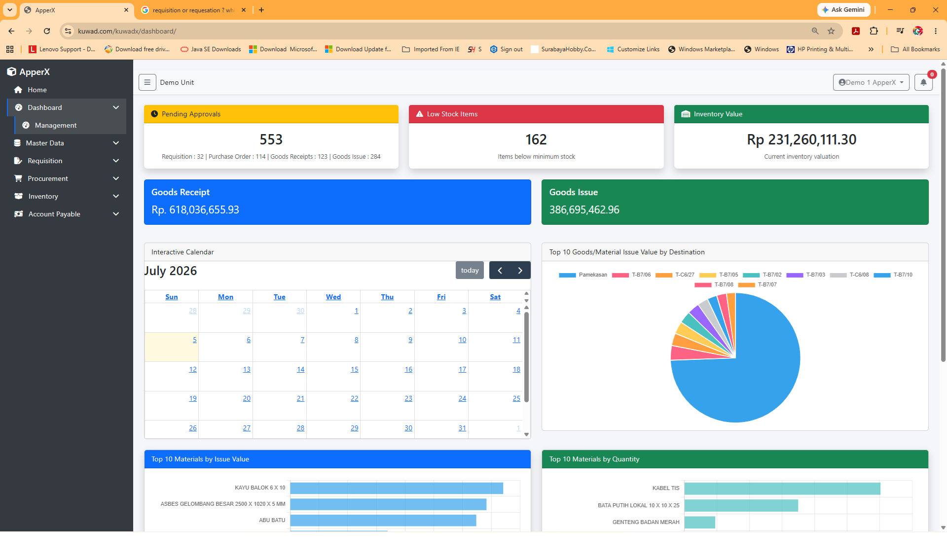Click the Inventory box icon
Viewport: 947px width, 560px height.
(19, 196)
